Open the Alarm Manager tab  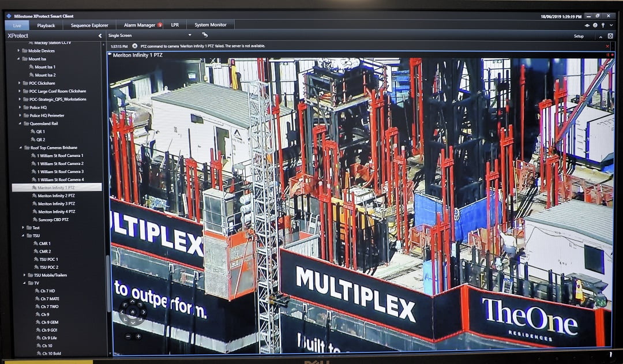pos(139,25)
